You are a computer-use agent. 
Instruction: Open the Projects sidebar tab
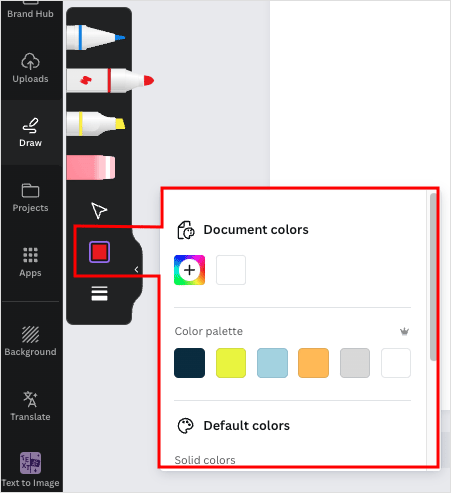30,198
